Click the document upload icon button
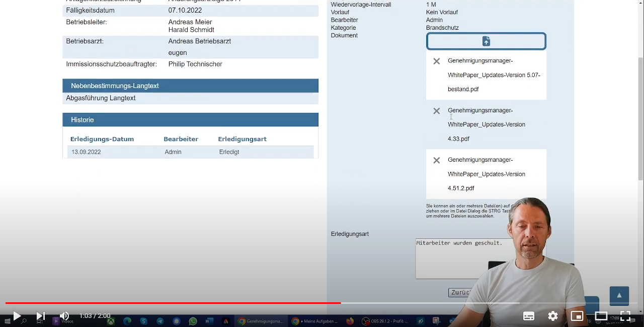The height and width of the screenshot is (327, 644). coord(486,41)
